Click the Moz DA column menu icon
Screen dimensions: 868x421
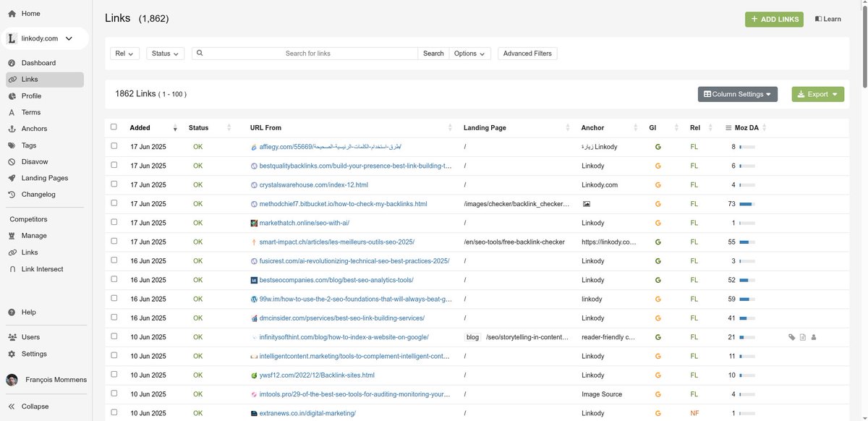729,128
